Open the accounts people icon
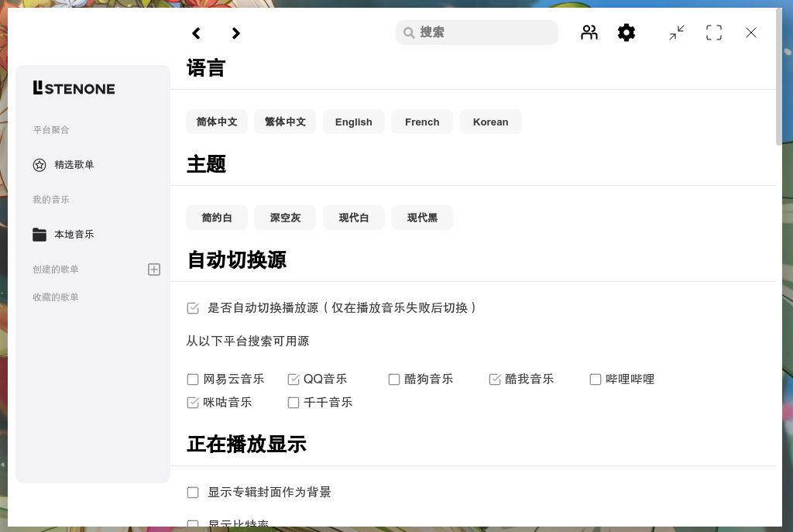This screenshot has height=532, width=793. point(589,33)
